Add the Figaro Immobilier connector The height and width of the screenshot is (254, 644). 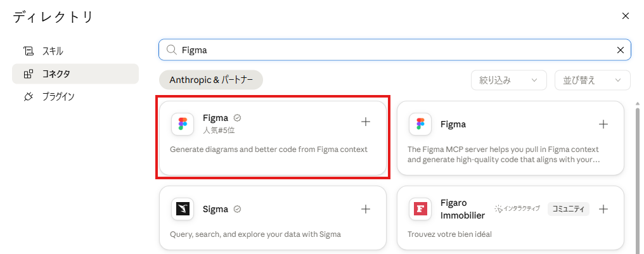coord(603,209)
